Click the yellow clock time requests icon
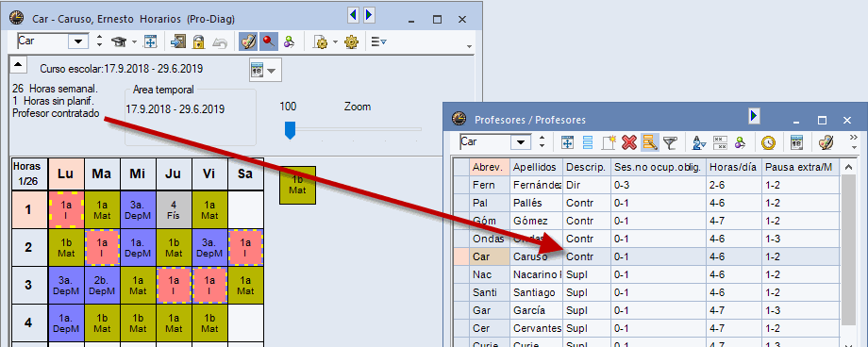The width and height of the screenshot is (868, 347). coord(768,142)
